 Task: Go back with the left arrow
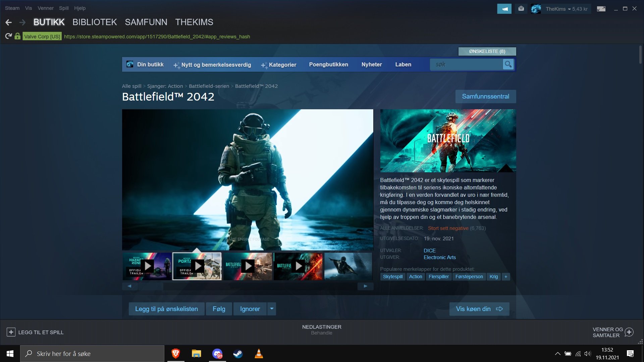point(9,22)
